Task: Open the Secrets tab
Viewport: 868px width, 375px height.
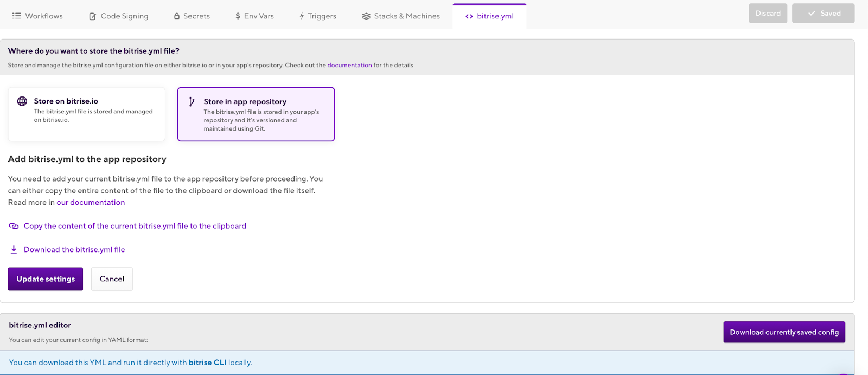Action: tap(192, 16)
